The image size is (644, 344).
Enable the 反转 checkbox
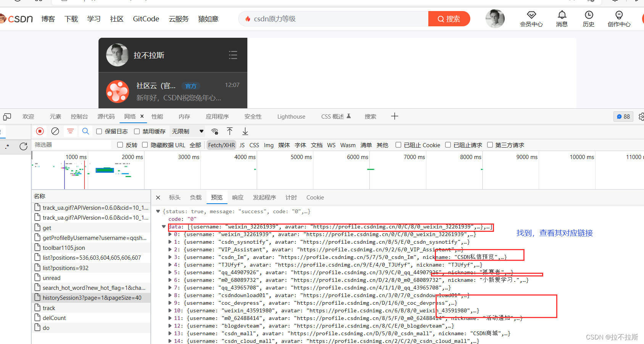[x=120, y=145]
